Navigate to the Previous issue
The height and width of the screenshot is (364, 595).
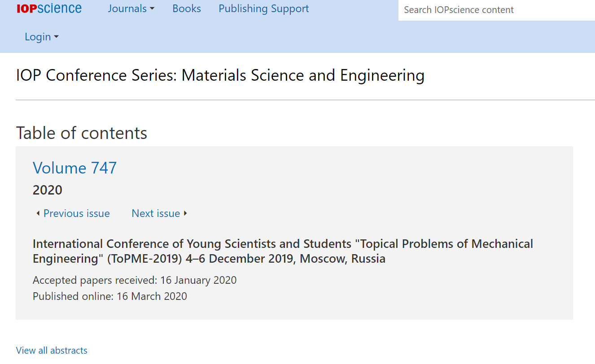pos(76,213)
